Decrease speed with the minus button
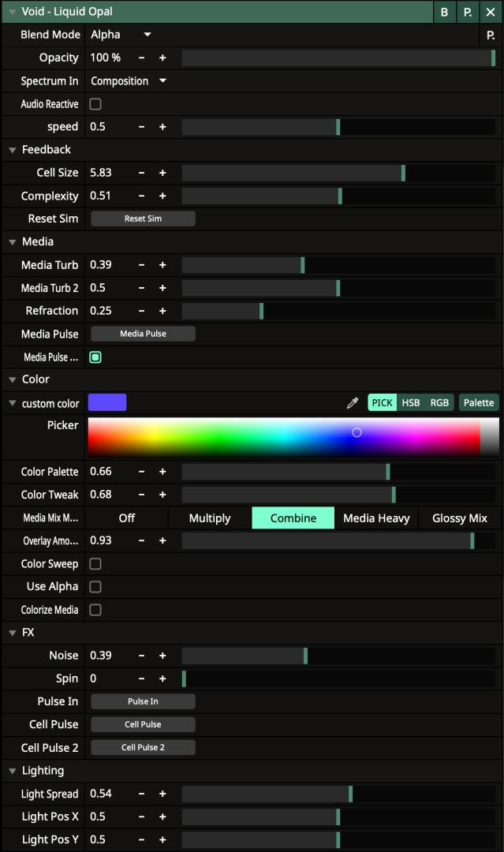The height and width of the screenshot is (852, 504). coord(142,126)
